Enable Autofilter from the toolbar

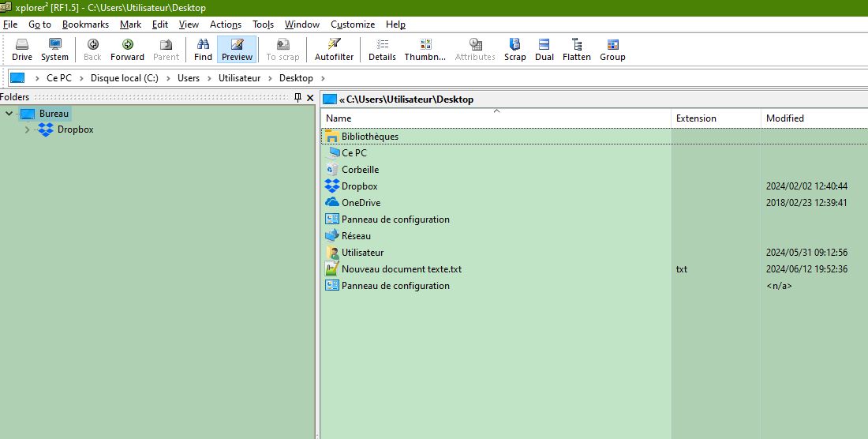click(334, 49)
